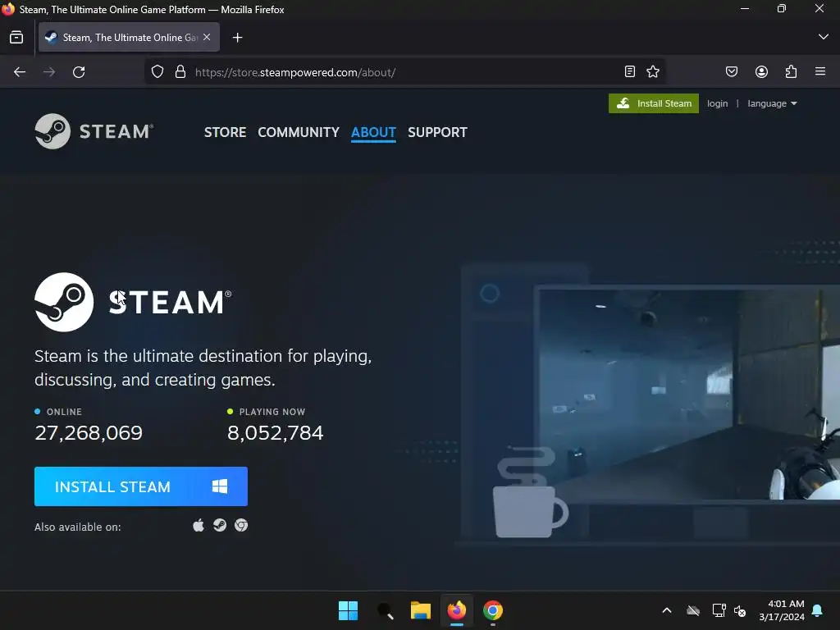The width and height of the screenshot is (840, 630).
Task: Open the Windows Start menu
Action: click(x=348, y=610)
